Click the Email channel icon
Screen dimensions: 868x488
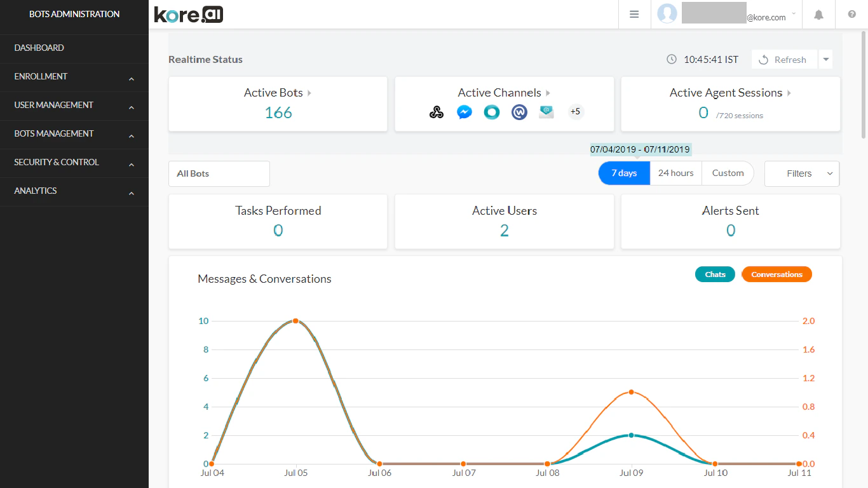[546, 112]
